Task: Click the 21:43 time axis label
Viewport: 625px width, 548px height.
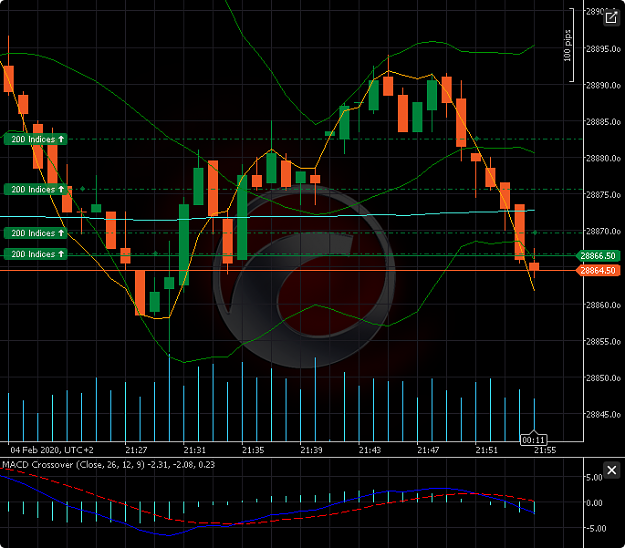Action: (x=369, y=450)
